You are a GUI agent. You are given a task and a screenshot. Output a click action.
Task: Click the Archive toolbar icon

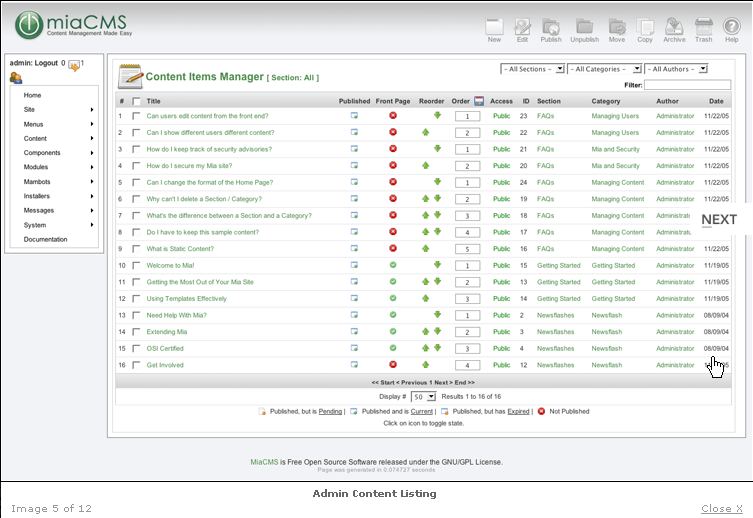pos(674,31)
